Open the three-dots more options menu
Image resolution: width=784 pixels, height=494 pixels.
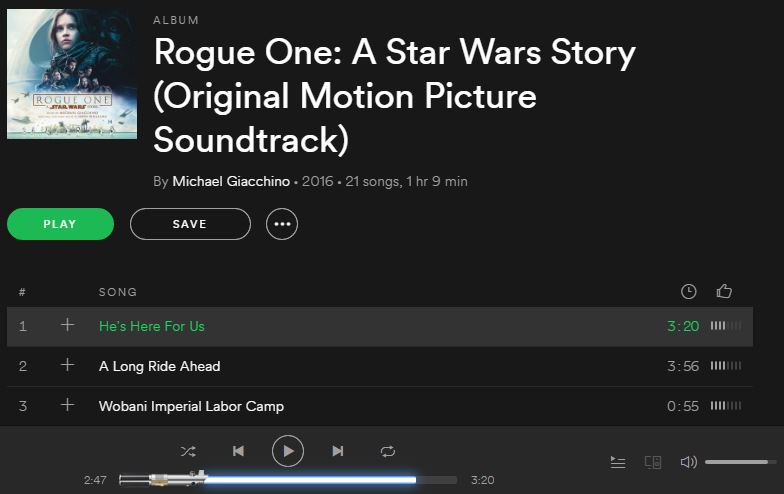(x=282, y=224)
